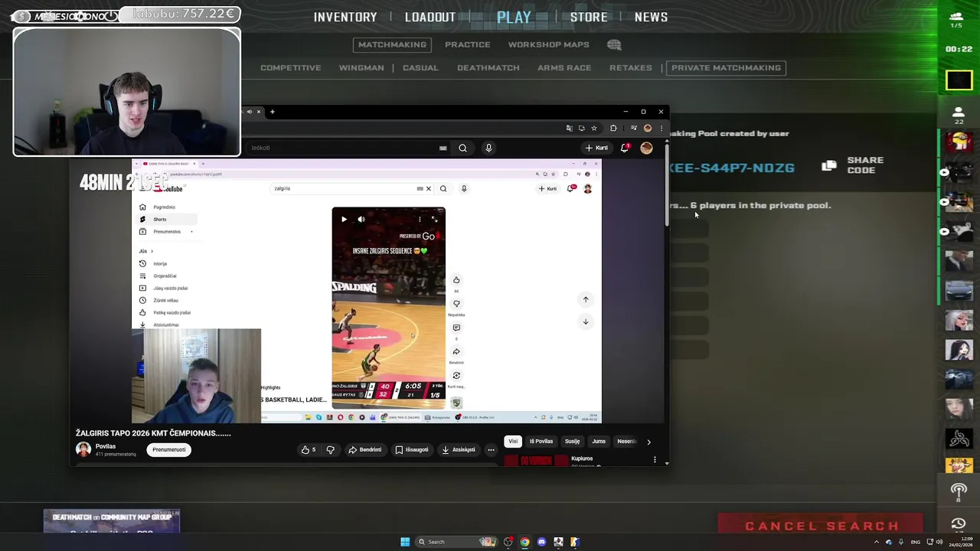Select the PLAY menu item
This screenshot has width=980, height=551.
click(x=514, y=17)
